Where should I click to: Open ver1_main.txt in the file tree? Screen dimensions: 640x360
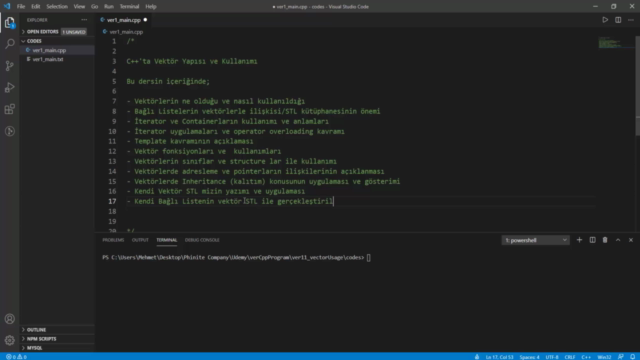coord(48,59)
